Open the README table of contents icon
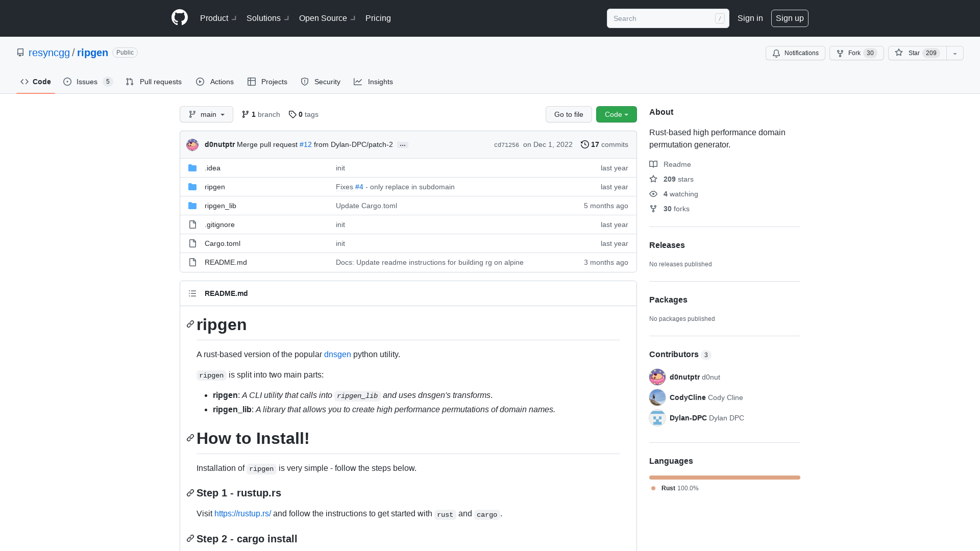Image resolution: width=980 pixels, height=551 pixels. tap(192, 293)
